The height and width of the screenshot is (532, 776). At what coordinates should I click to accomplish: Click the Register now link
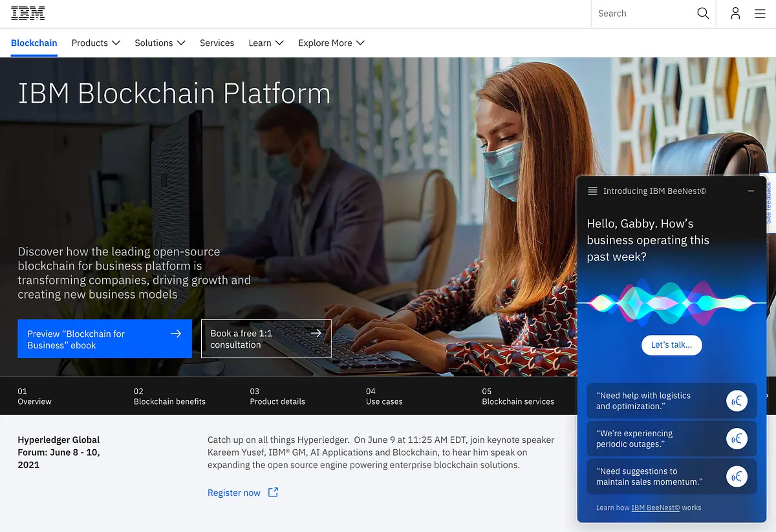(234, 493)
